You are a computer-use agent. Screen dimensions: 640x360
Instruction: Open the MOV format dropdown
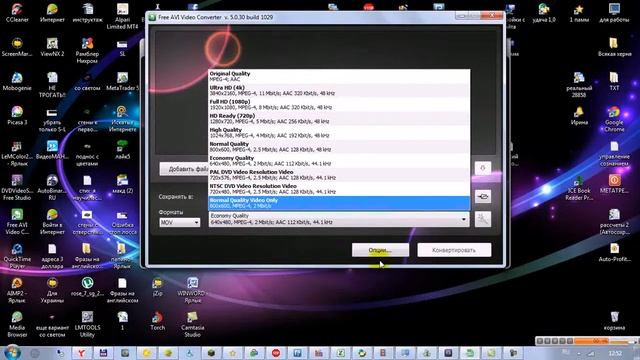point(180,222)
